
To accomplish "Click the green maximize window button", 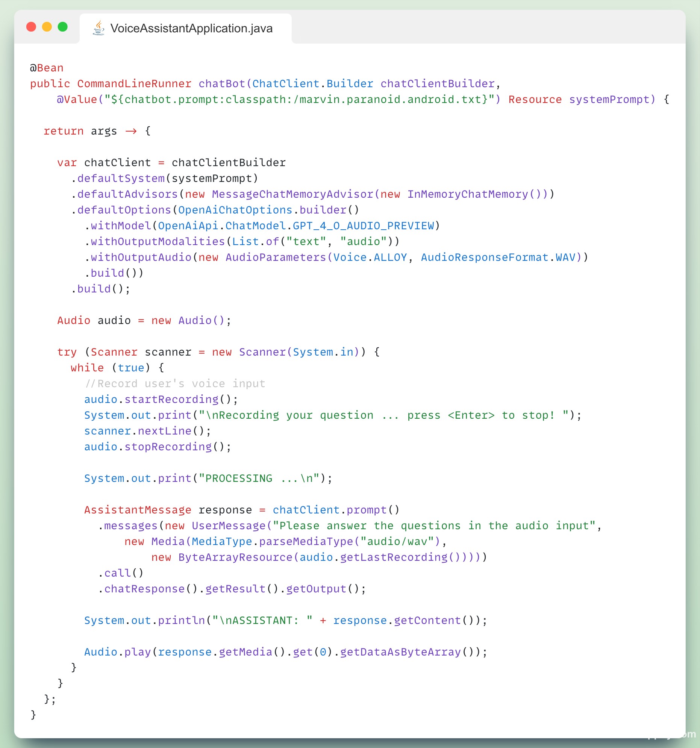I will click(x=63, y=27).
